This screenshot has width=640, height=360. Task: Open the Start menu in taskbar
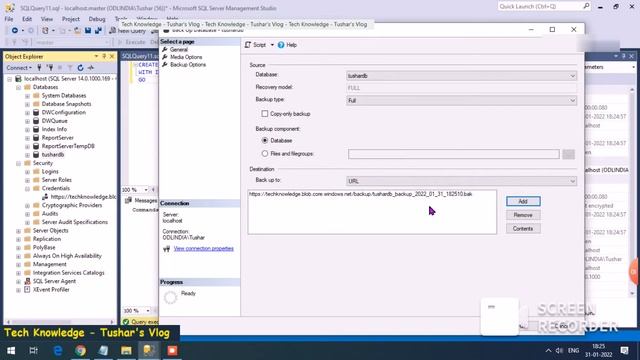click(11, 351)
